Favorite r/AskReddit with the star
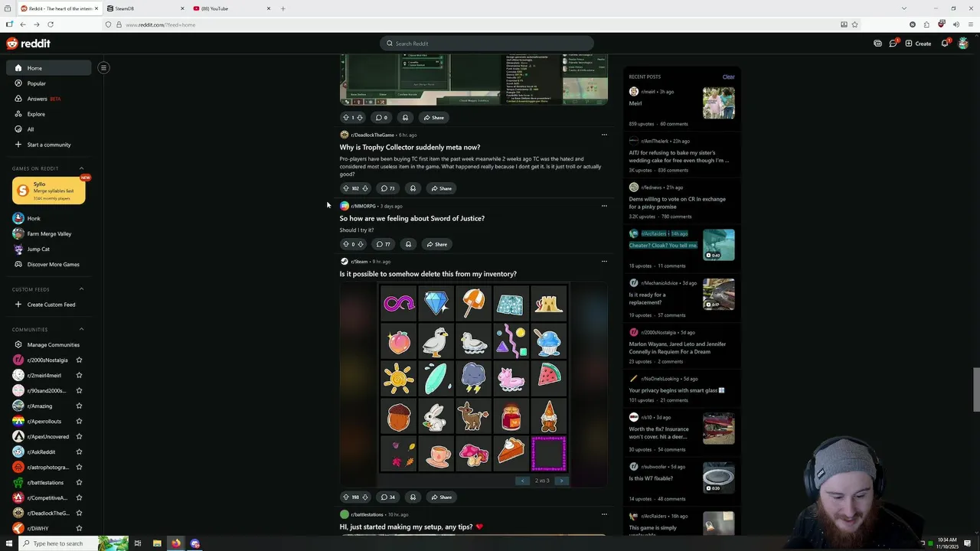The width and height of the screenshot is (980, 551). 79,452
